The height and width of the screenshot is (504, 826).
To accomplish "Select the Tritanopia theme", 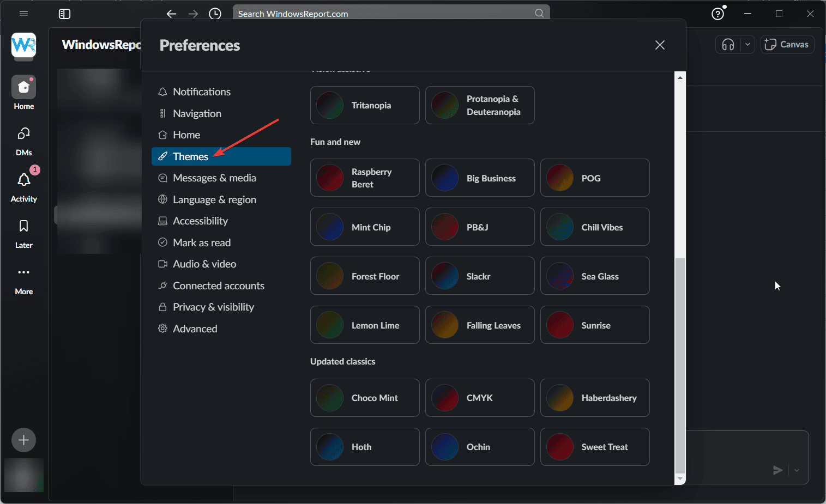I will (x=365, y=105).
